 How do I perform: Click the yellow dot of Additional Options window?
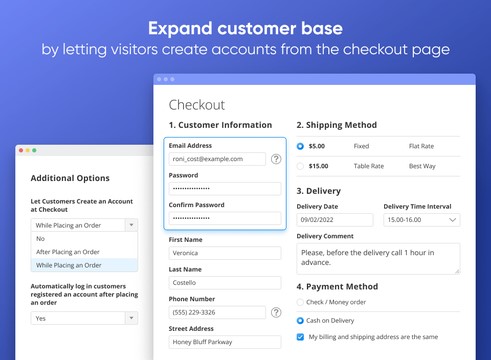(28, 150)
